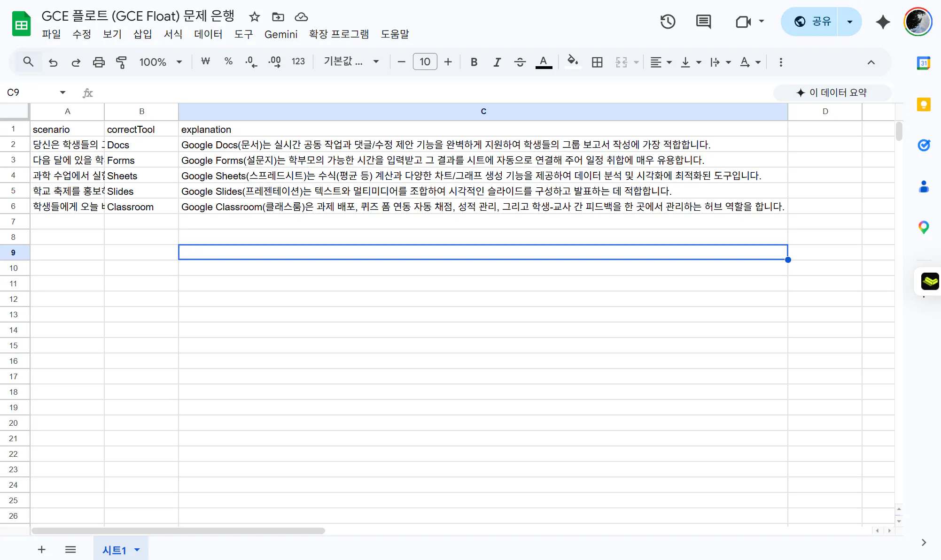Open the Google account avatar
The width and height of the screenshot is (941, 560).
pyautogui.click(x=918, y=22)
